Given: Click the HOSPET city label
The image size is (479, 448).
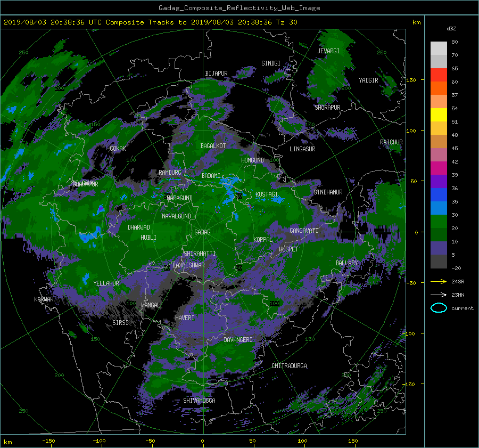Looking at the screenshot, I should 288,249.
